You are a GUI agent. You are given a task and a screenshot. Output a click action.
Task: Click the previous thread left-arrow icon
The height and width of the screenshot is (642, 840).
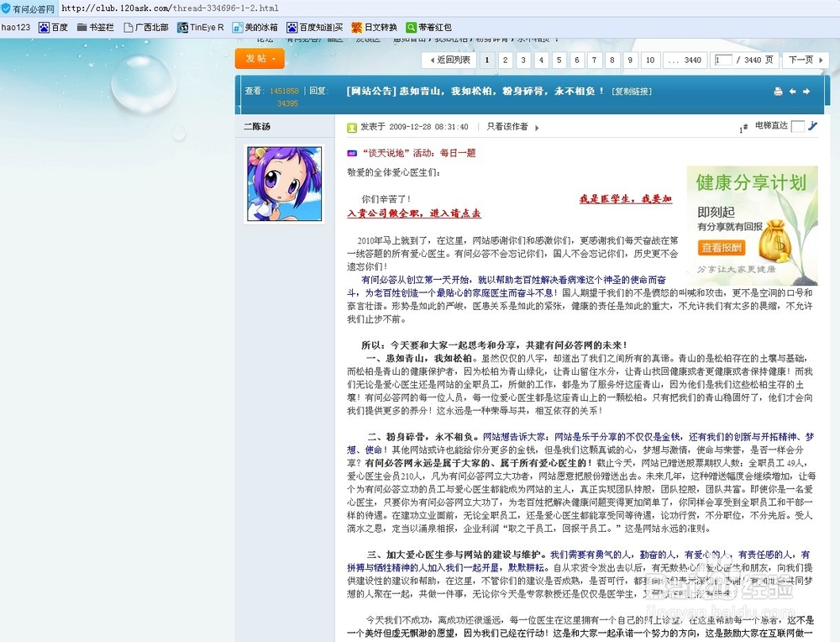tap(792, 92)
